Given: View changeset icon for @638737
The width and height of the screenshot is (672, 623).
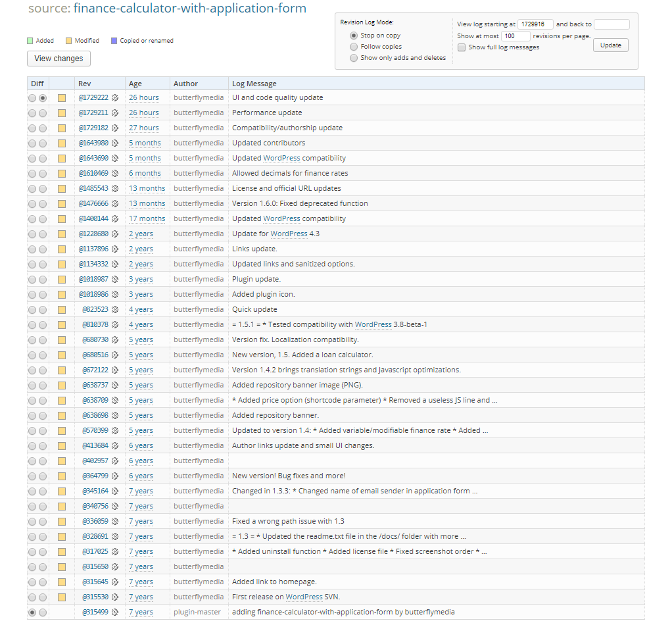Looking at the screenshot, I should [x=115, y=385].
